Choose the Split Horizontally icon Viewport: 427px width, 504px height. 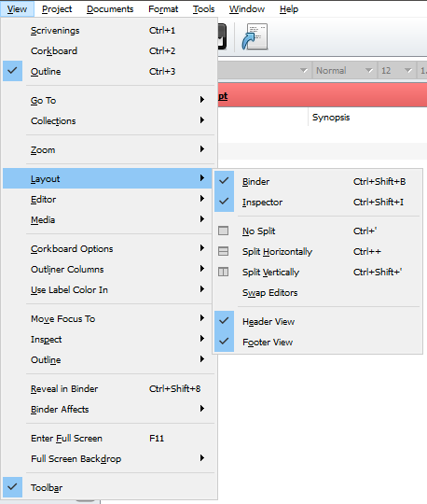223,251
